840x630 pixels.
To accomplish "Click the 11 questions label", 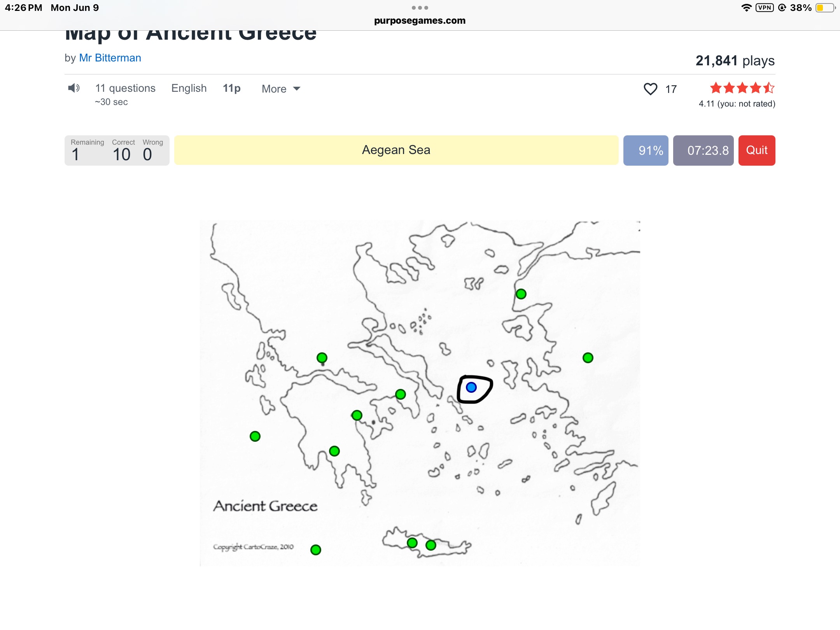I will point(125,88).
